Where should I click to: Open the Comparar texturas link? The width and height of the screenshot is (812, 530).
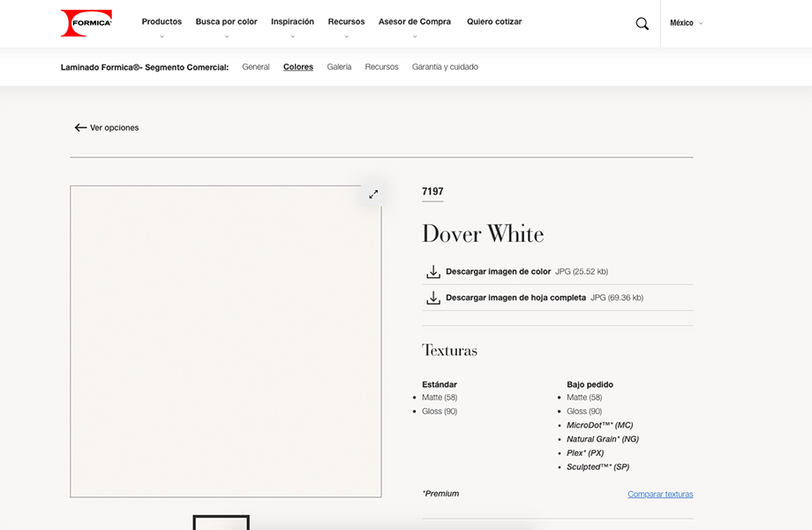[x=660, y=495]
